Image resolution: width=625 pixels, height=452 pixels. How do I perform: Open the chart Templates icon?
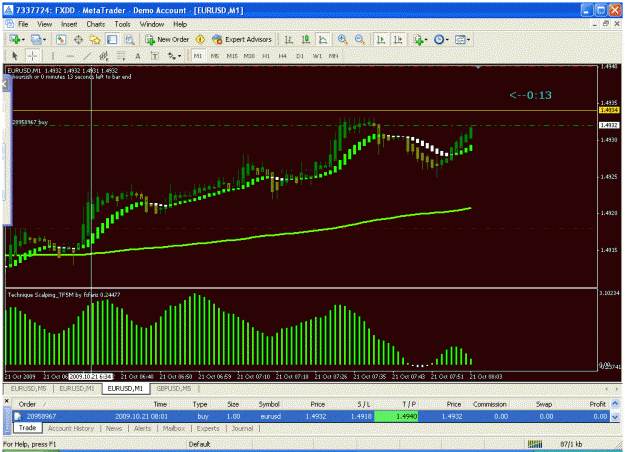(460, 39)
